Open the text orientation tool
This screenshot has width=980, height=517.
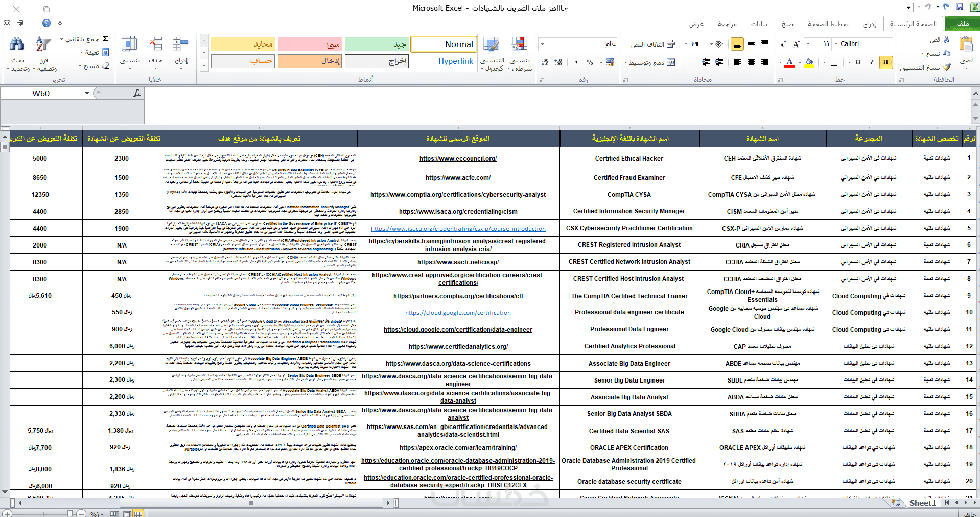pos(719,44)
